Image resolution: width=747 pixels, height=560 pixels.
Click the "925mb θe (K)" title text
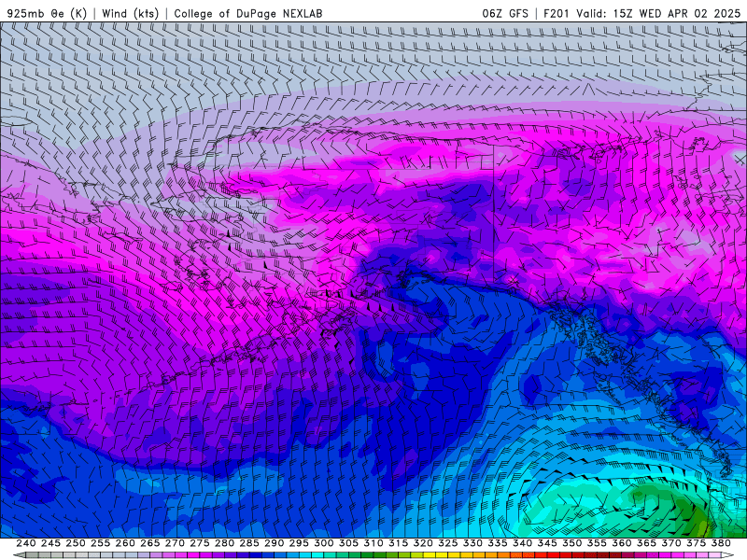(47, 13)
